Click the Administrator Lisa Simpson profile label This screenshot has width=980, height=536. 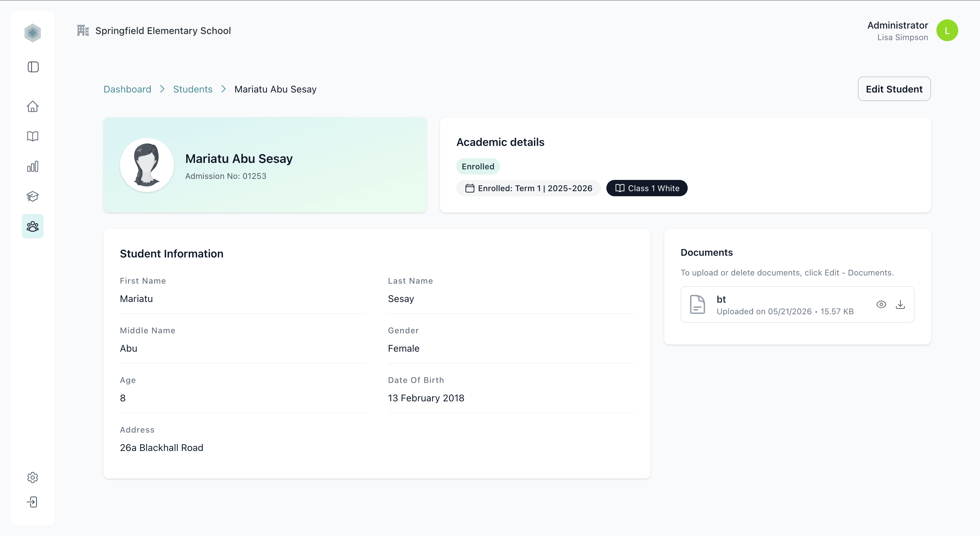click(898, 31)
